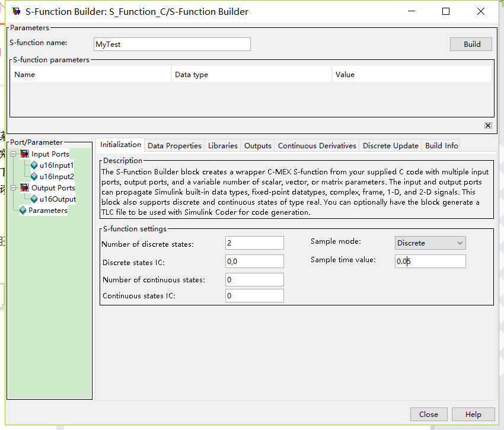Open the Build Info tab
The width and height of the screenshot is (504, 430).
(441, 146)
